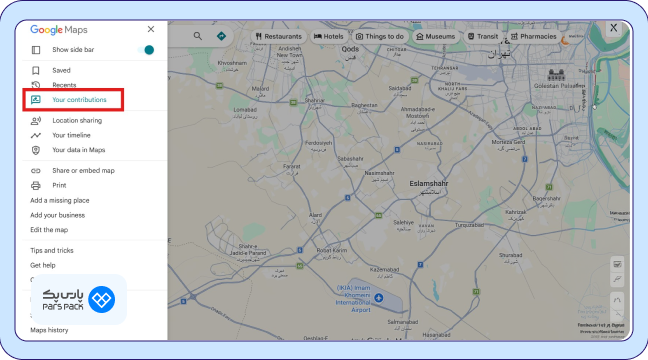The width and height of the screenshot is (648, 360).
Task: Filter map by Hotels chip
Action: point(329,36)
